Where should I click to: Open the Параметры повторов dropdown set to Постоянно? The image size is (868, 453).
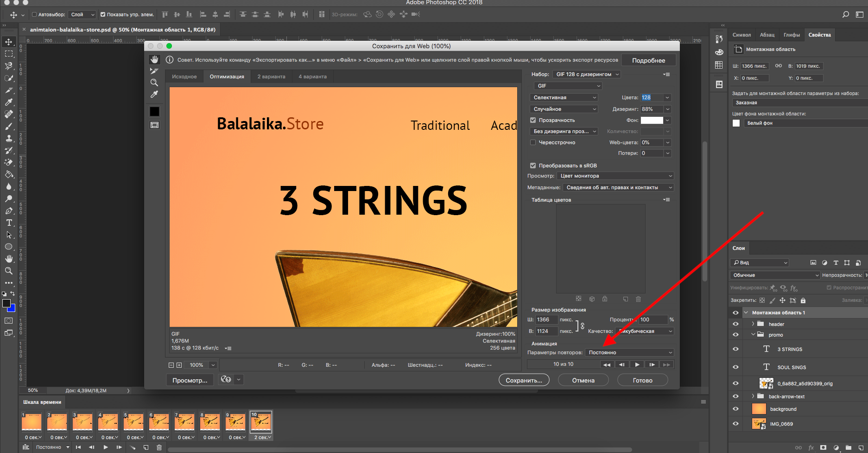pos(629,352)
